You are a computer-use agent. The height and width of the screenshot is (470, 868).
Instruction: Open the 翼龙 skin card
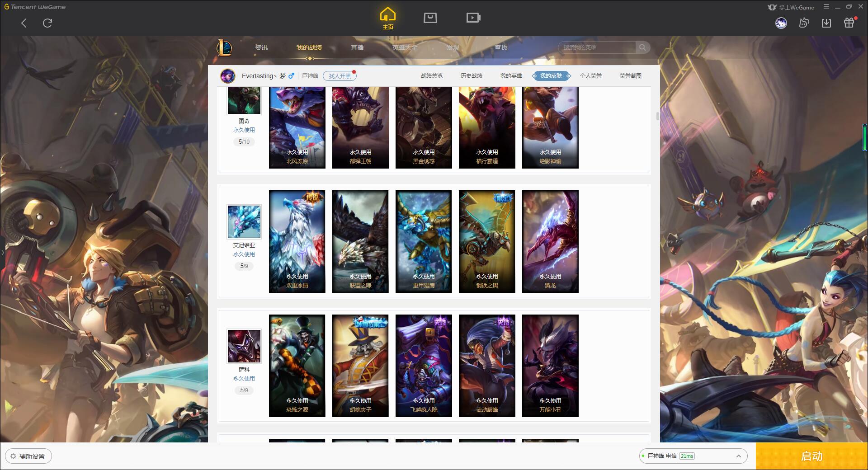[550, 241]
